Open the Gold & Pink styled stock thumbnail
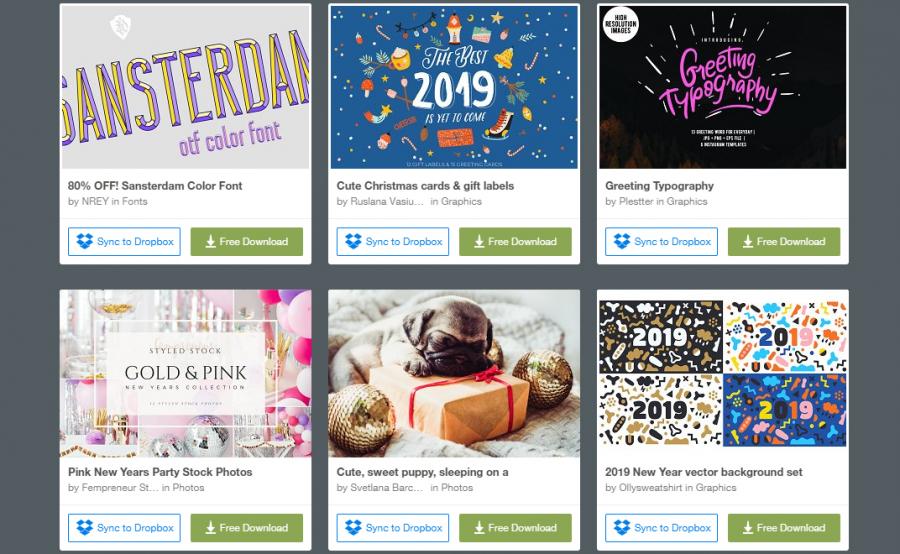The height and width of the screenshot is (554, 900). (185, 374)
